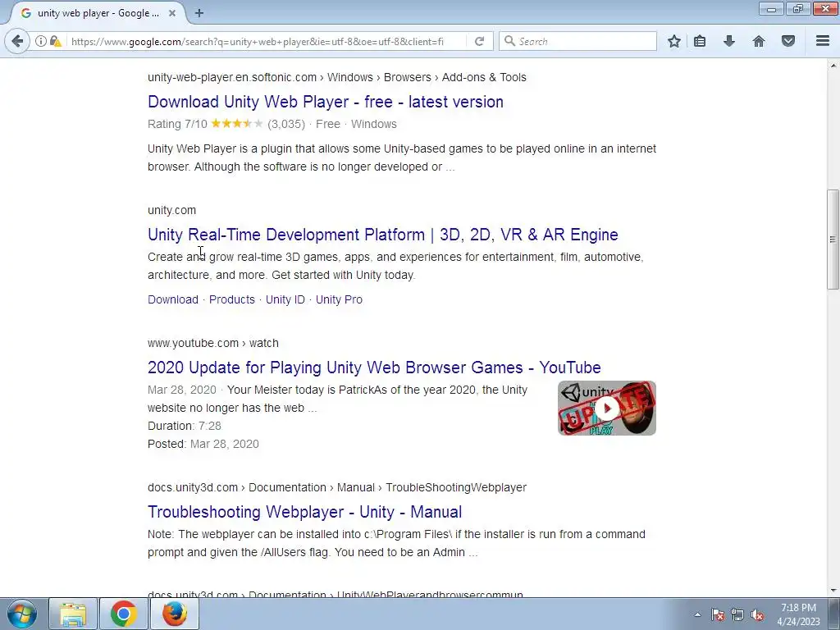Click the page vertical scrollbar thumb

pos(833,240)
